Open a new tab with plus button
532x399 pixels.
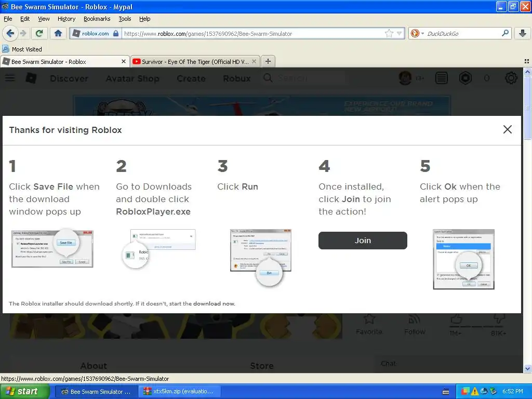pyautogui.click(x=268, y=61)
